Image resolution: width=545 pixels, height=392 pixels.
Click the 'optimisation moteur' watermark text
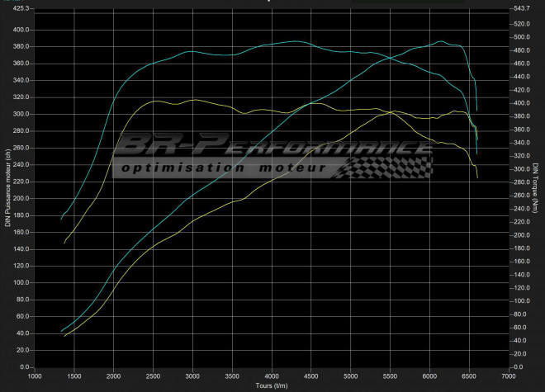(x=223, y=168)
